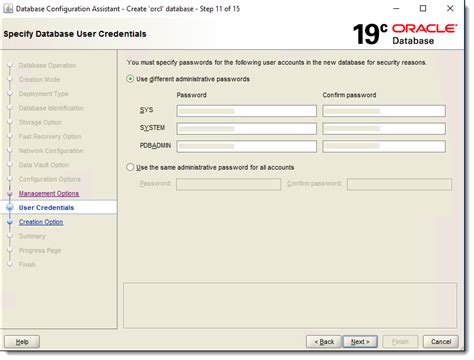Minimize the Database Configuration Assistant window

396,9
